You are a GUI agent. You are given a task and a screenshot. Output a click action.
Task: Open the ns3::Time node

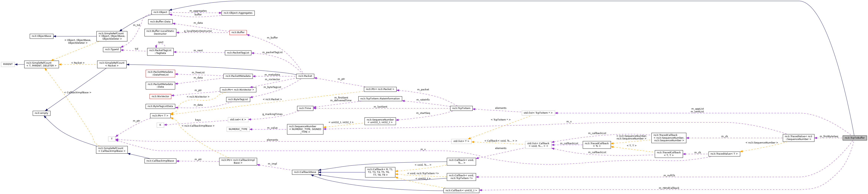305,108
